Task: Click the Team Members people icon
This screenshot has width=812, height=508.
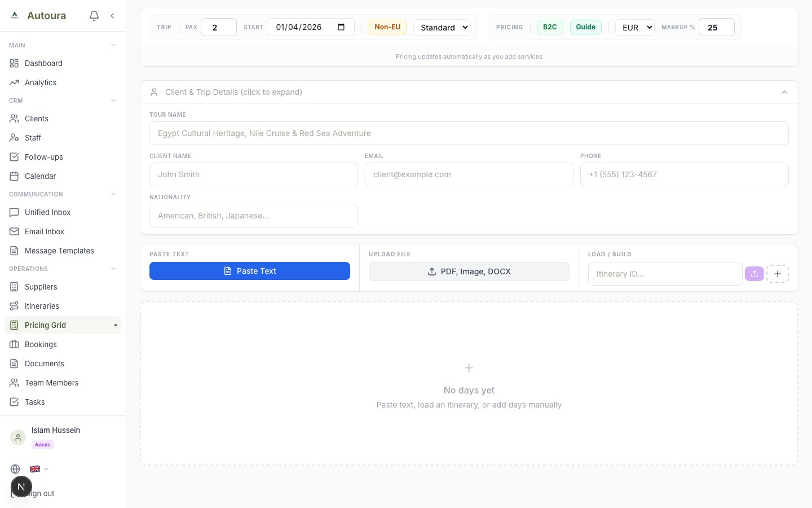Action: pos(14,383)
